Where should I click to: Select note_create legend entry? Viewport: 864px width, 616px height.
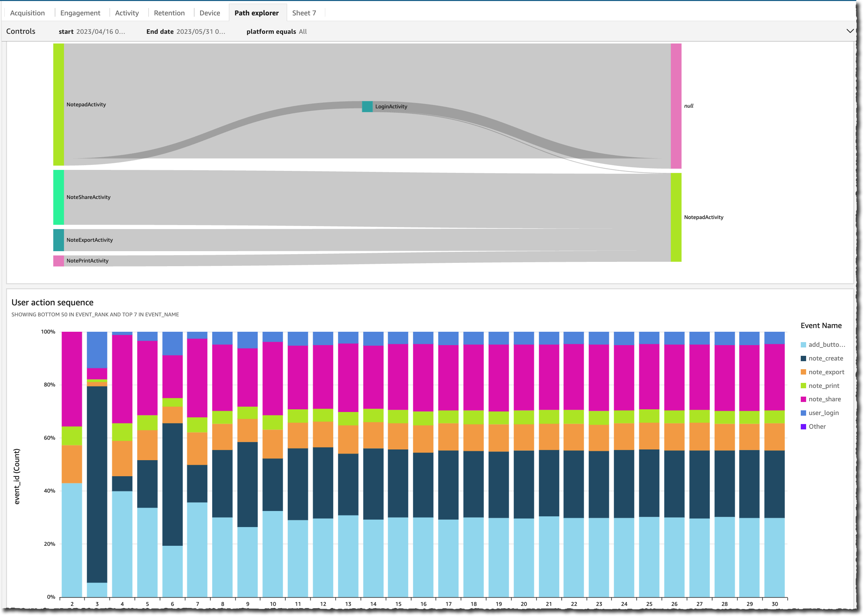coord(825,359)
